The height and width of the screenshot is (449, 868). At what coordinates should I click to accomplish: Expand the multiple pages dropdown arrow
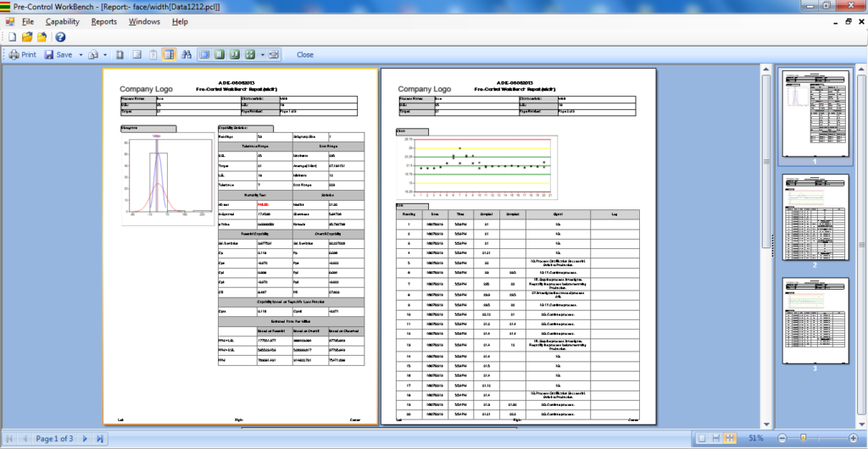click(263, 55)
